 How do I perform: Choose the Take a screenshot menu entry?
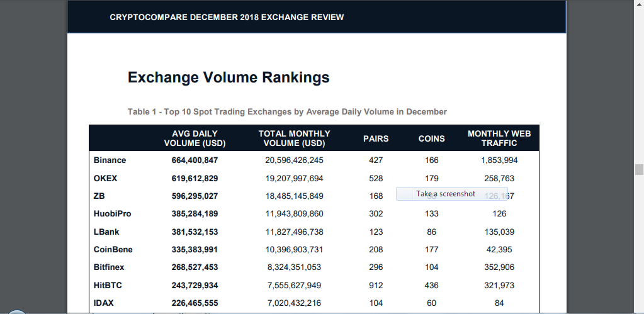[452, 194]
